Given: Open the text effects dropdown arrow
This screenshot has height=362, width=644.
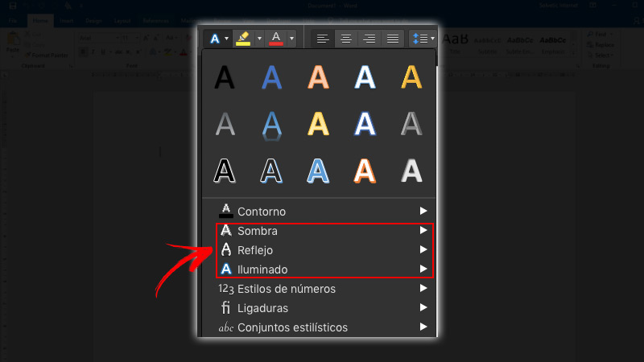Looking at the screenshot, I should pos(226,39).
